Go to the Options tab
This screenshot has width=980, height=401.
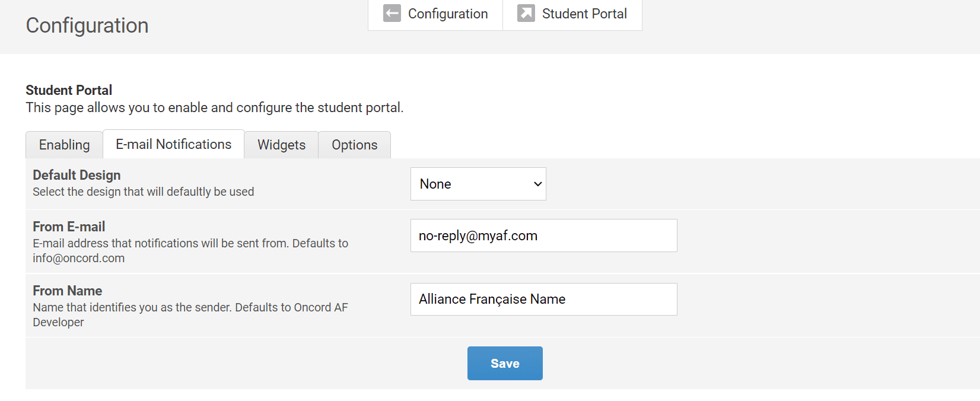[x=354, y=145]
